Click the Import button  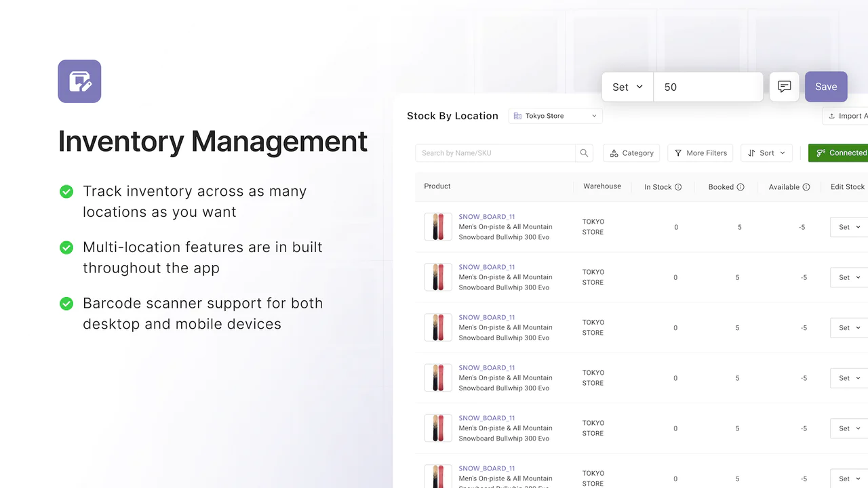pyautogui.click(x=845, y=116)
